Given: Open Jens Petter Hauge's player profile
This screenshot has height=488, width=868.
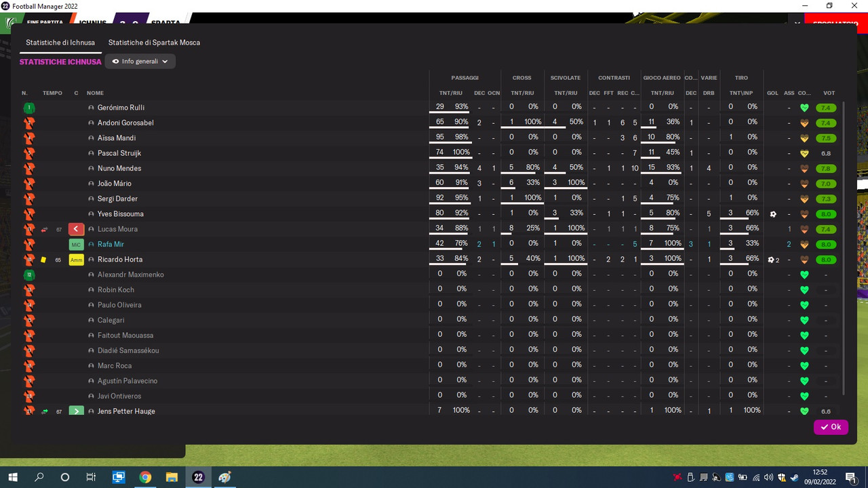Looking at the screenshot, I should (x=126, y=411).
